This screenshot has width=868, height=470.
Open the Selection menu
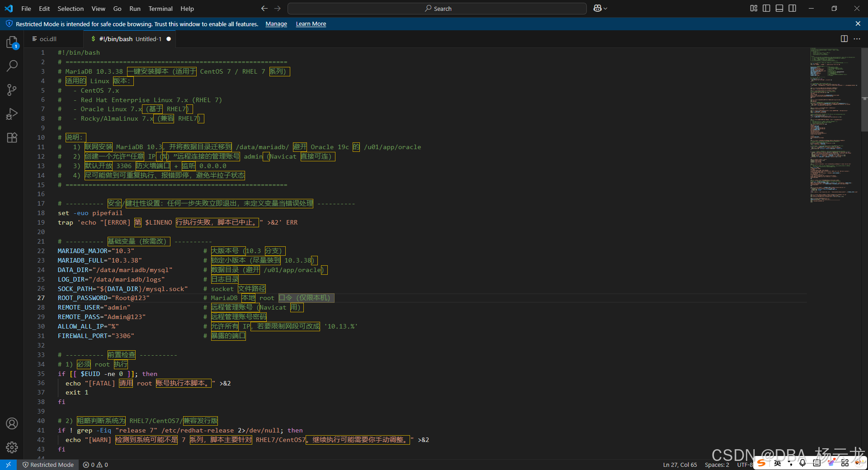pyautogui.click(x=71, y=9)
